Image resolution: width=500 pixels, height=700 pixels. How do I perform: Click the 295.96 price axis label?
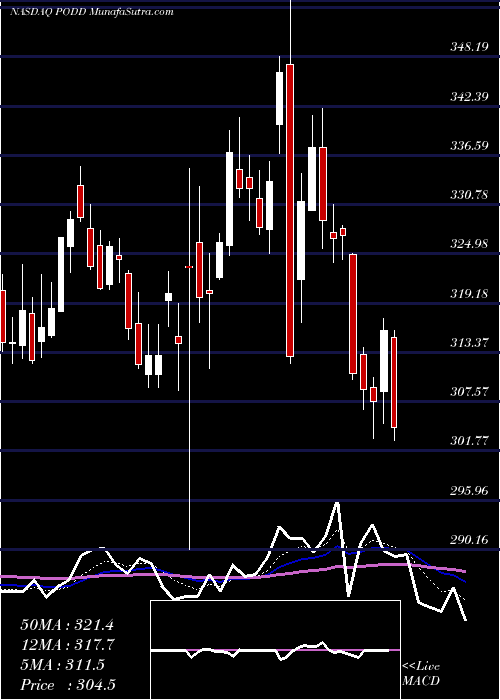[470, 491]
